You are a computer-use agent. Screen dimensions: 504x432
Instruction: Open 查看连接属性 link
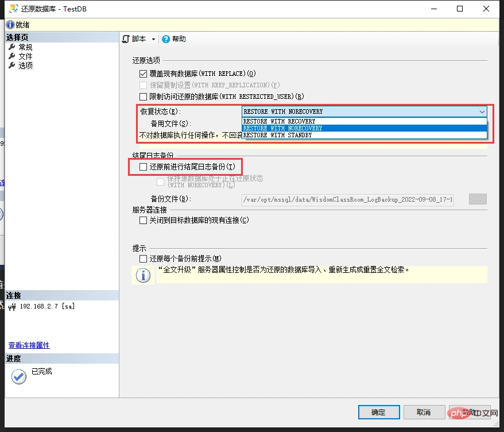pyautogui.click(x=29, y=345)
